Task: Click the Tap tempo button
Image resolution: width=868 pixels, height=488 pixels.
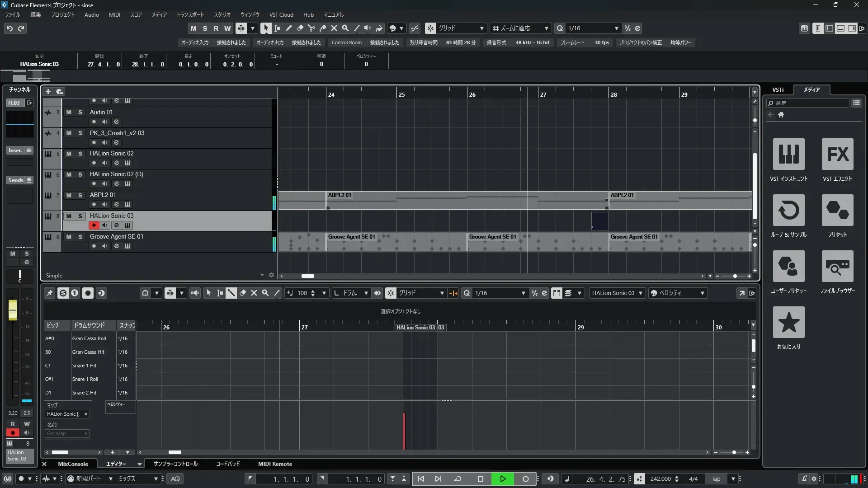Action: click(716, 479)
